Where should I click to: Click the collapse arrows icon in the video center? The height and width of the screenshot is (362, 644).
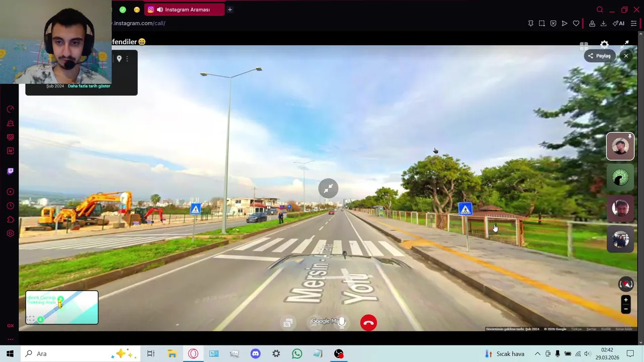tap(328, 188)
